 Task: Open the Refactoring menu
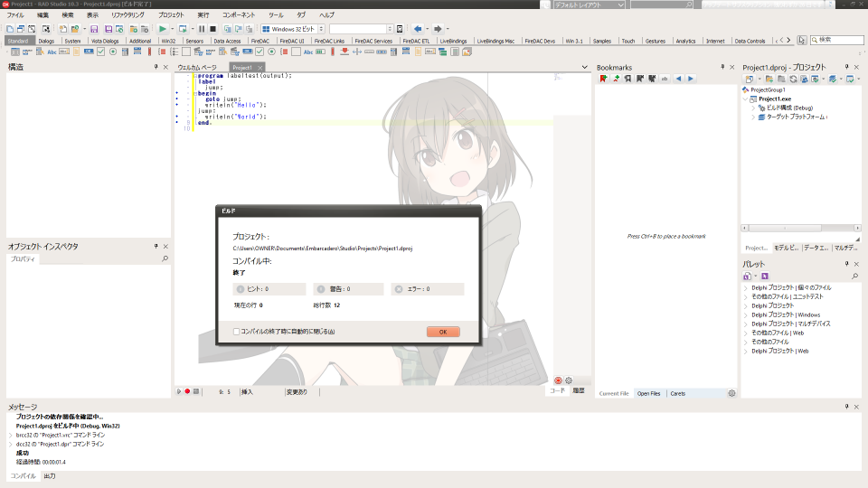click(x=127, y=15)
